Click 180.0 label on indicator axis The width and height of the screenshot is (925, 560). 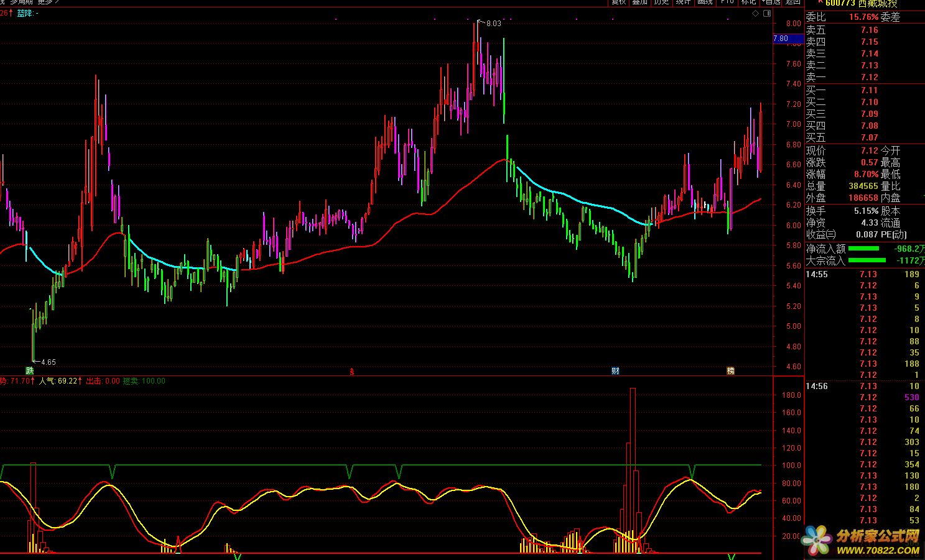pos(791,395)
